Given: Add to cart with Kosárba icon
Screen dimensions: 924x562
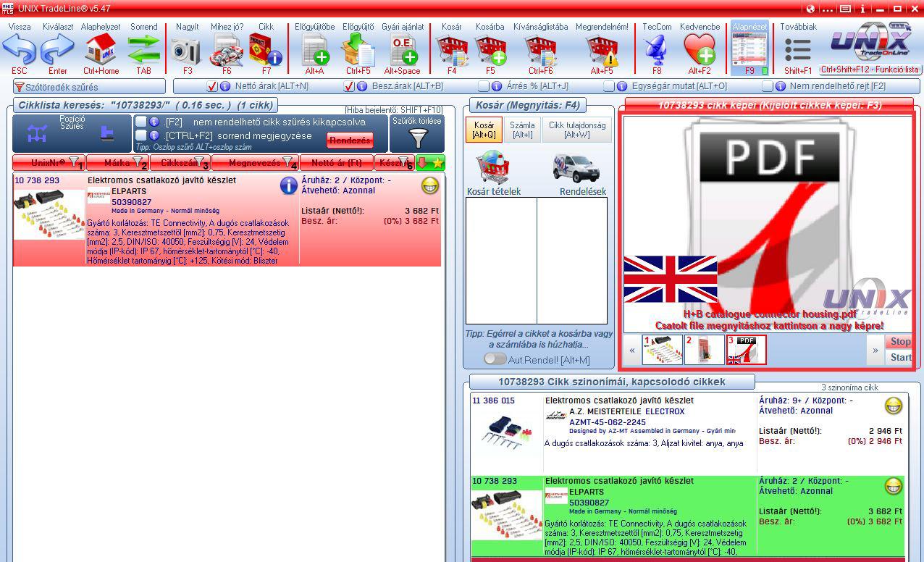Looking at the screenshot, I should coord(490,50).
